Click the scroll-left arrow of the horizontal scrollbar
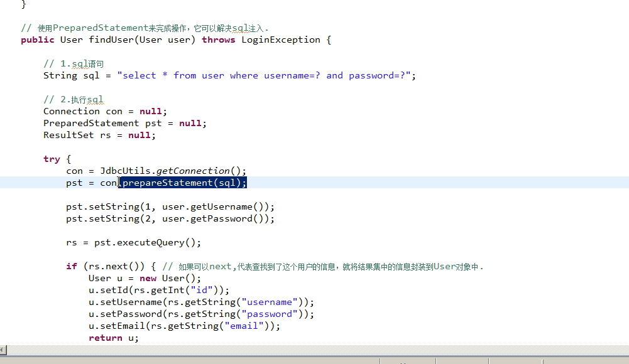The height and width of the screenshot is (364, 629). [3, 350]
